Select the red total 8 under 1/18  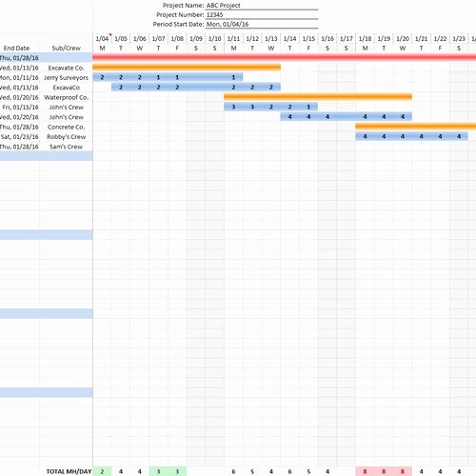pyautogui.click(x=365, y=471)
